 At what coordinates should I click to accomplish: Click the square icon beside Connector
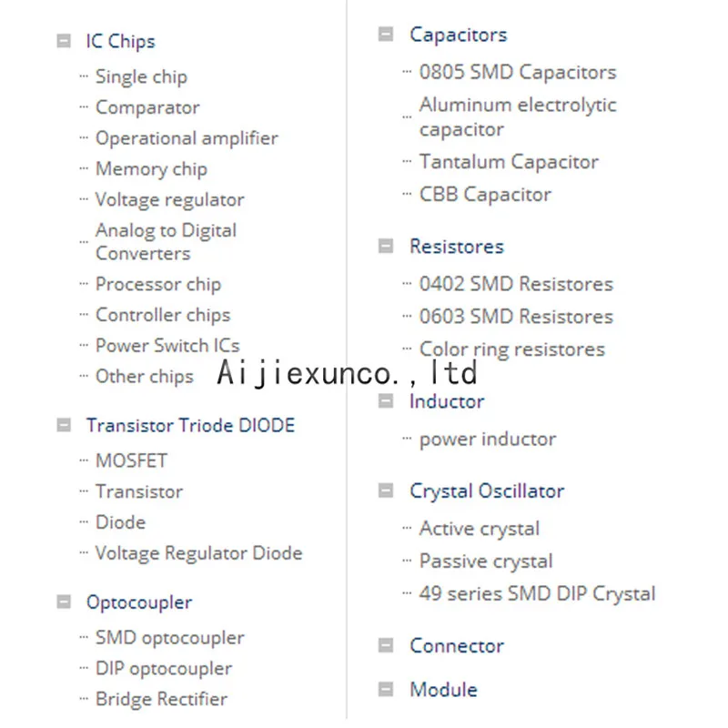pyautogui.click(x=387, y=645)
